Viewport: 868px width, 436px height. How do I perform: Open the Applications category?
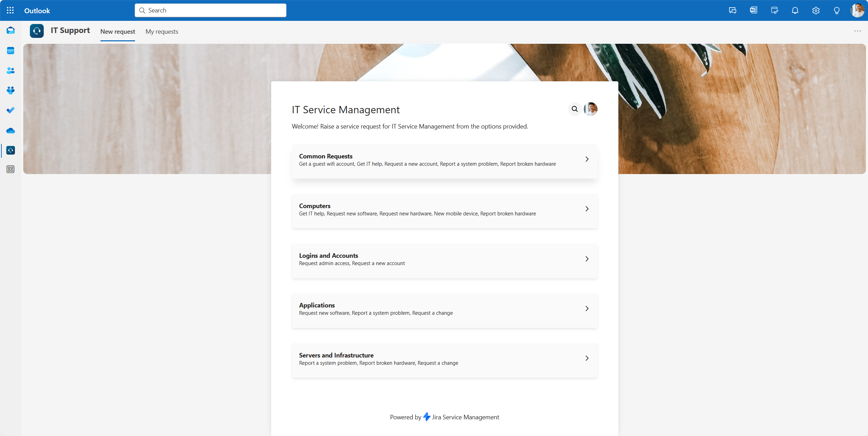444,311
